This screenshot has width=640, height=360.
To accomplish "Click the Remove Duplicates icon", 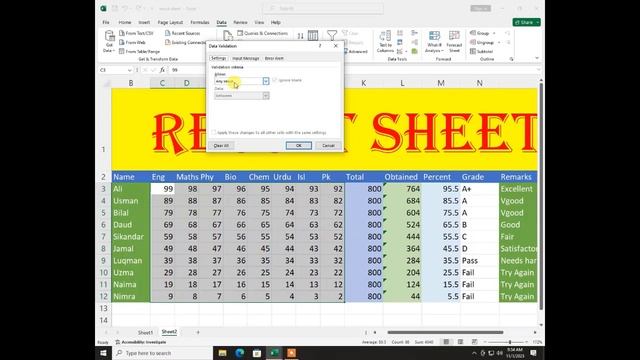I will [x=400, y=42].
